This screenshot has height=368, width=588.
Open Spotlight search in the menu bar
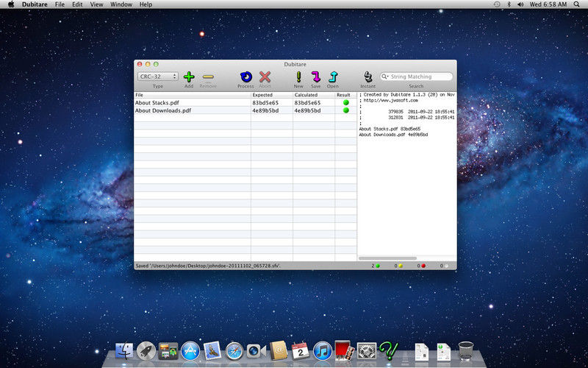[576, 4]
